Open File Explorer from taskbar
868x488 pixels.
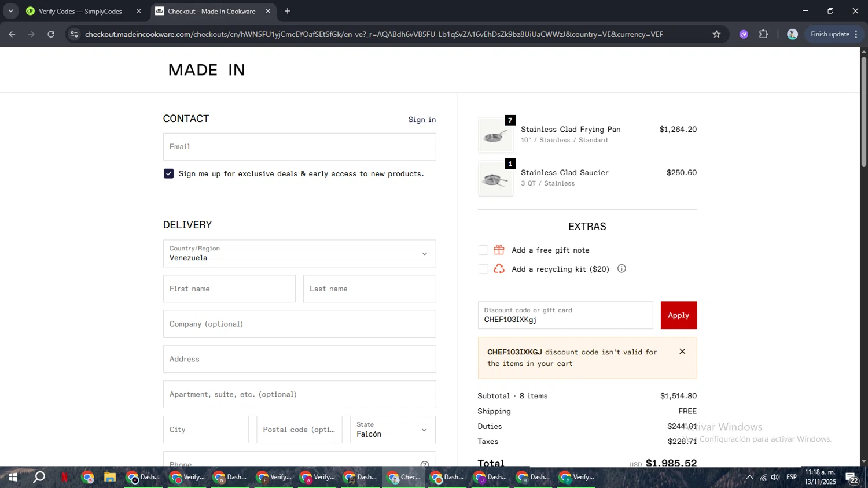pyautogui.click(x=109, y=477)
